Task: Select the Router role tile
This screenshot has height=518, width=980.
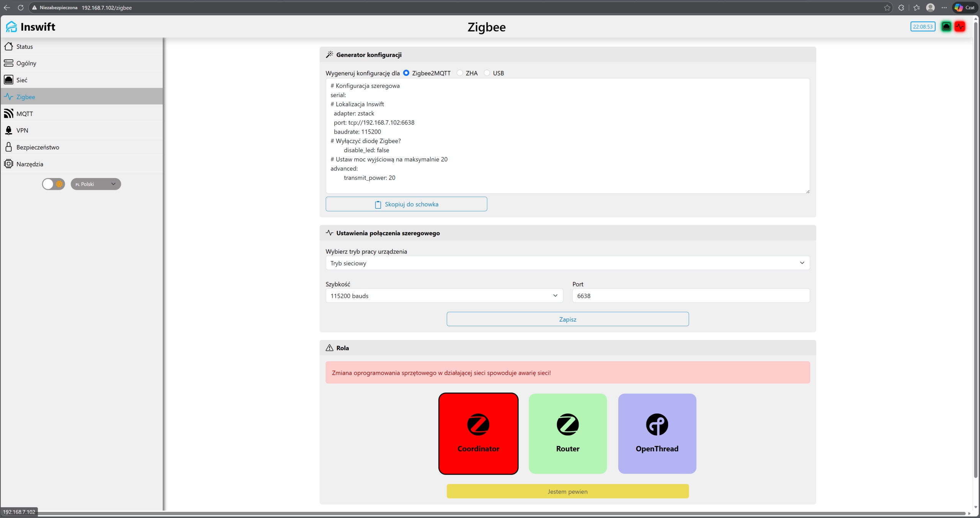Action: point(567,433)
